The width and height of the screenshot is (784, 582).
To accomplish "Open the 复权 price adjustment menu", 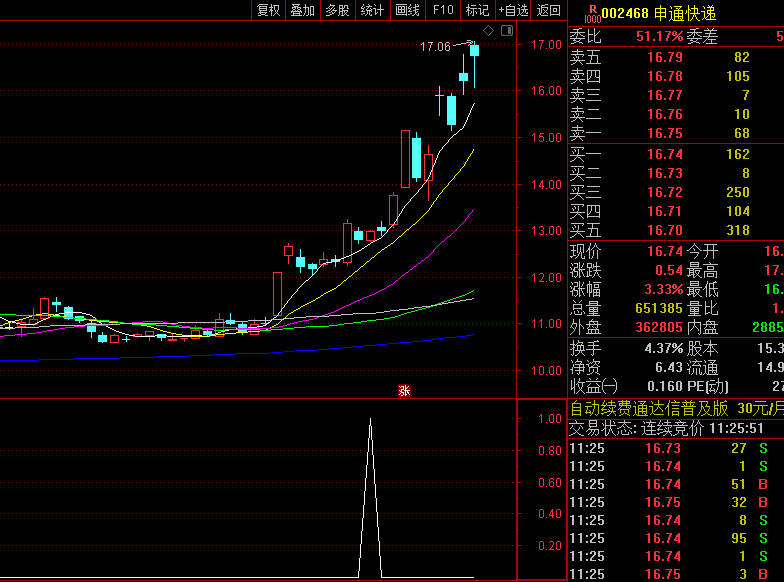I will pos(269,10).
